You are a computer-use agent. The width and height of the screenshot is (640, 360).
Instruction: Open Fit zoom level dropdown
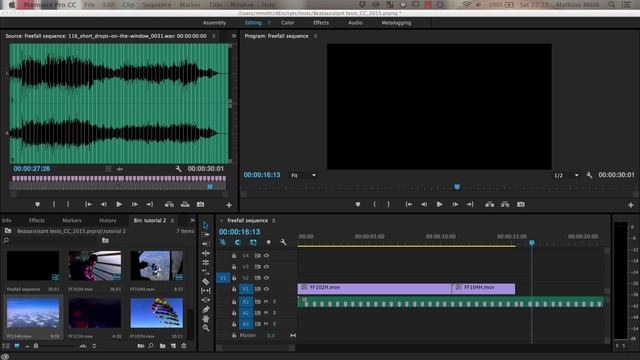(x=304, y=175)
